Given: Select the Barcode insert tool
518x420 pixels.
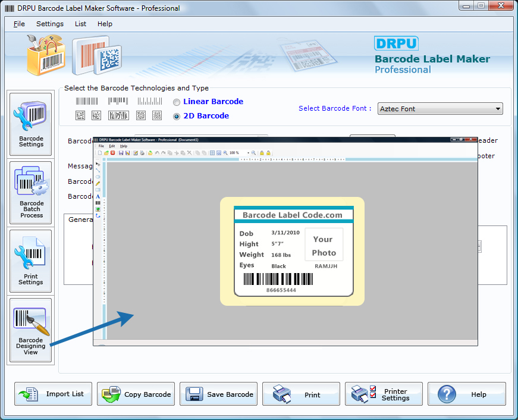Looking at the screenshot, I should (x=98, y=203).
